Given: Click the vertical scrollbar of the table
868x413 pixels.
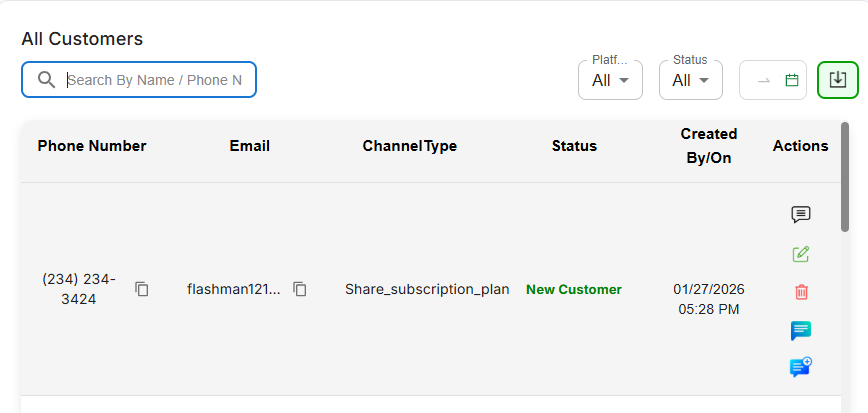Looking at the screenshot, I should click(x=845, y=180).
